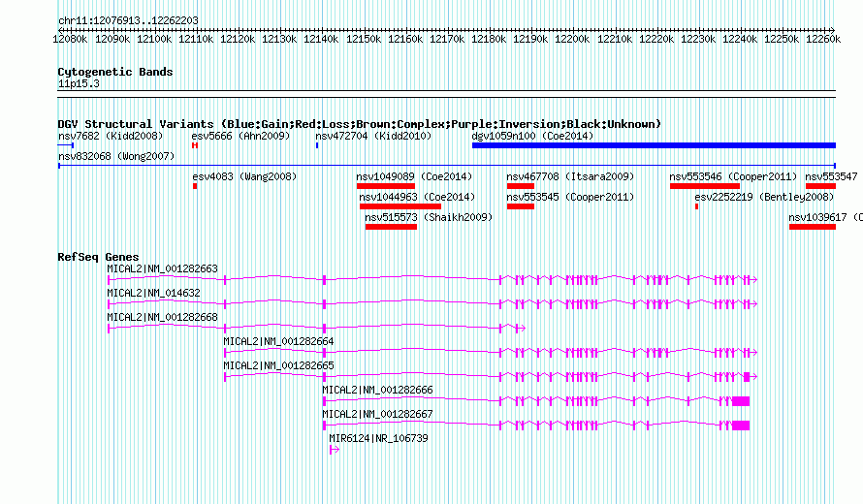Click the chr11:12076913..12262203 coordinates text

[128, 20]
